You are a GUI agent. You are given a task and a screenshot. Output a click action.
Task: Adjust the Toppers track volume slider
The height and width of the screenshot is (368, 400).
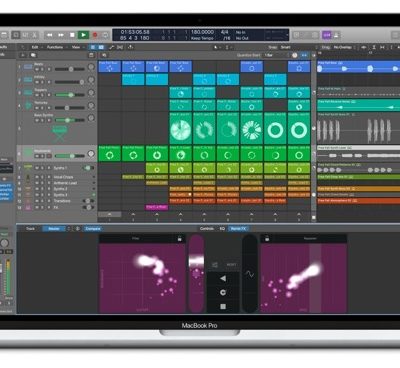pyautogui.click(x=69, y=95)
